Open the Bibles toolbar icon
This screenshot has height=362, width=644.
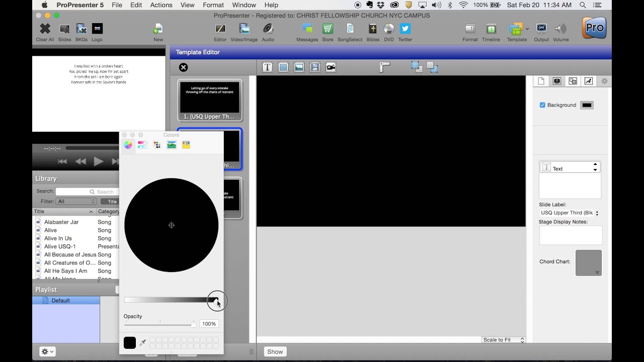click(373, 29)
